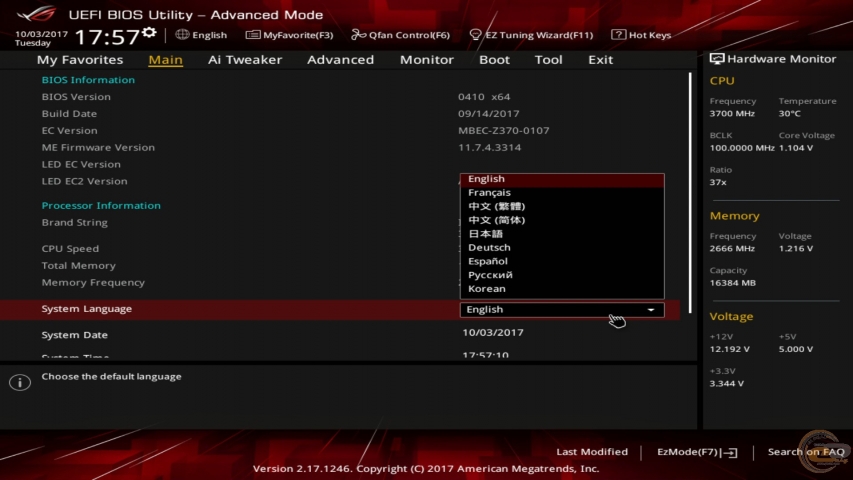Select Korean from the language list
This screenshot has width=853, height=480.
pyautogui.click(x=562, y=289)
